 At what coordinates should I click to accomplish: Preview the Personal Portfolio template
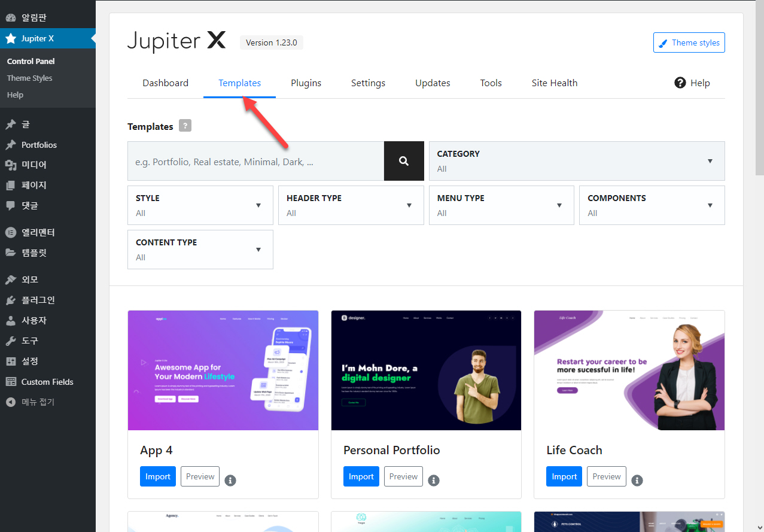[x=403, y=476]
